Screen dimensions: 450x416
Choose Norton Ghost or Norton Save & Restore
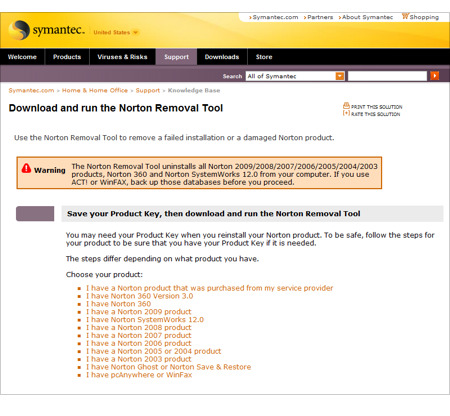(168, 367)
